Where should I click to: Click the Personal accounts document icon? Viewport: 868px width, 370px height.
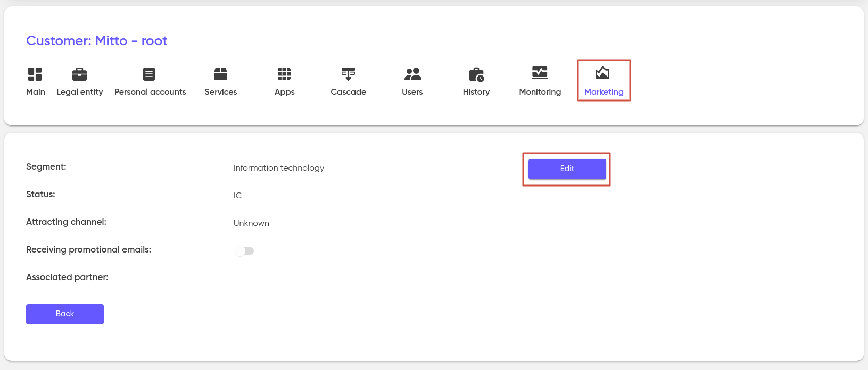coord(149,74)
